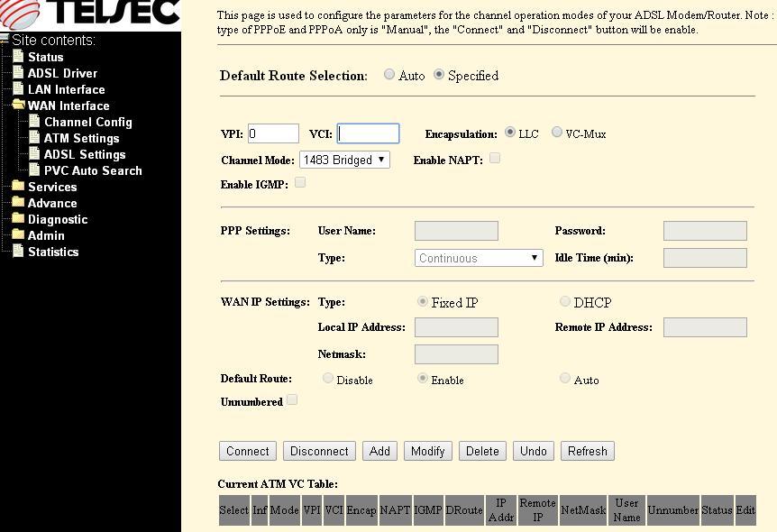This screenshot has height=532, width=777.
Task: Click the Local IP Address field
Action: 456,327
